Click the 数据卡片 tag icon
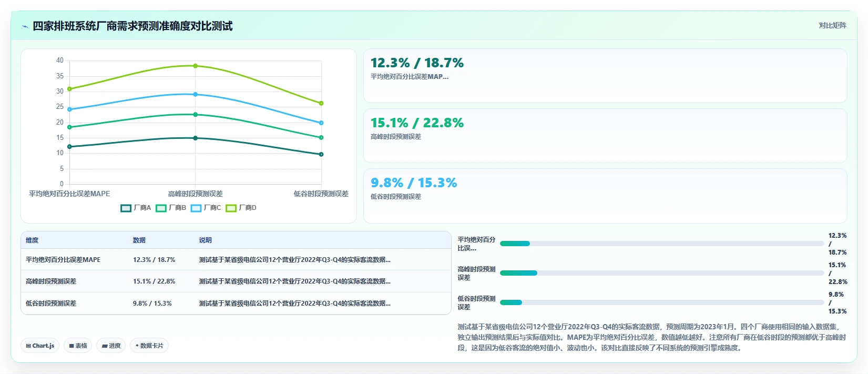Image resolution: width=868 pixels, height=374 pixels. (x=137, y=346)
